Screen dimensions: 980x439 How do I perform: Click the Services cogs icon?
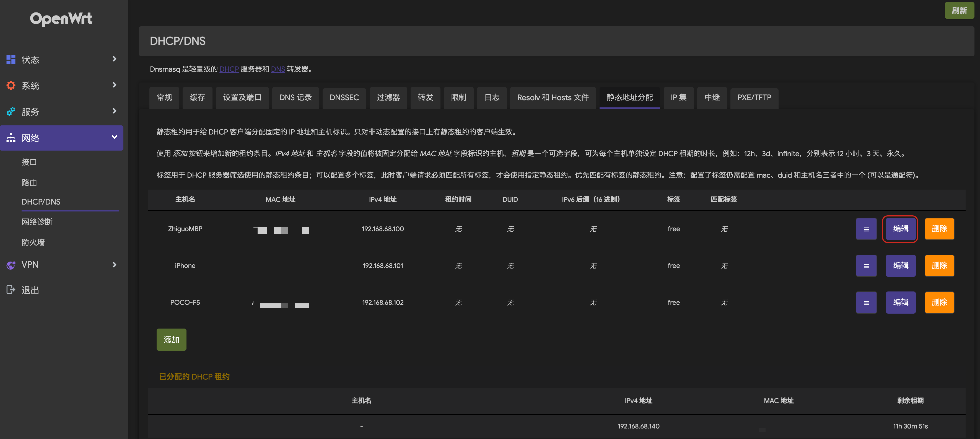11,111
